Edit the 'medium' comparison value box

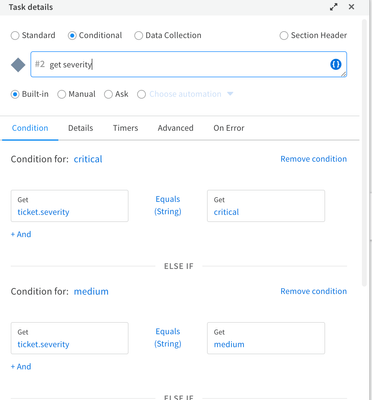point(266,338)
